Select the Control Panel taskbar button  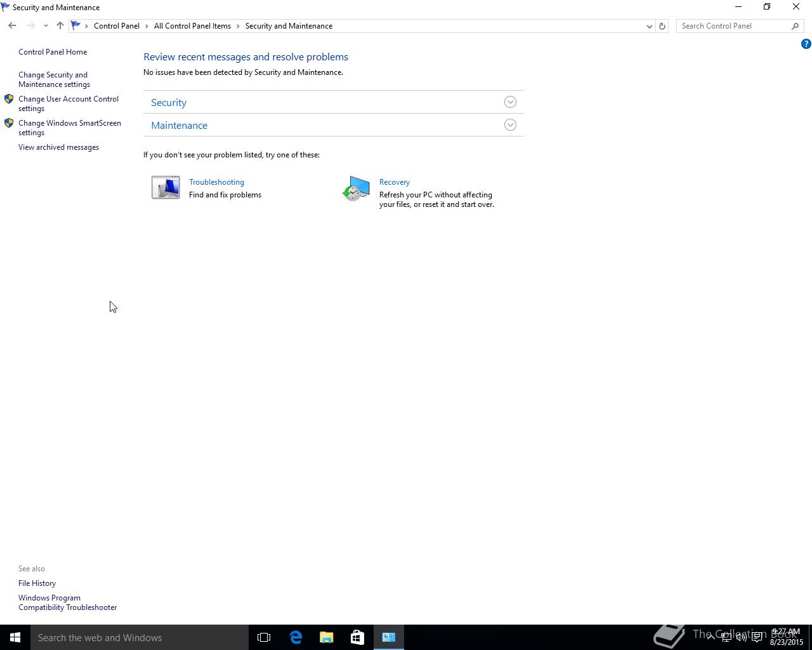[x=389, y=637]
